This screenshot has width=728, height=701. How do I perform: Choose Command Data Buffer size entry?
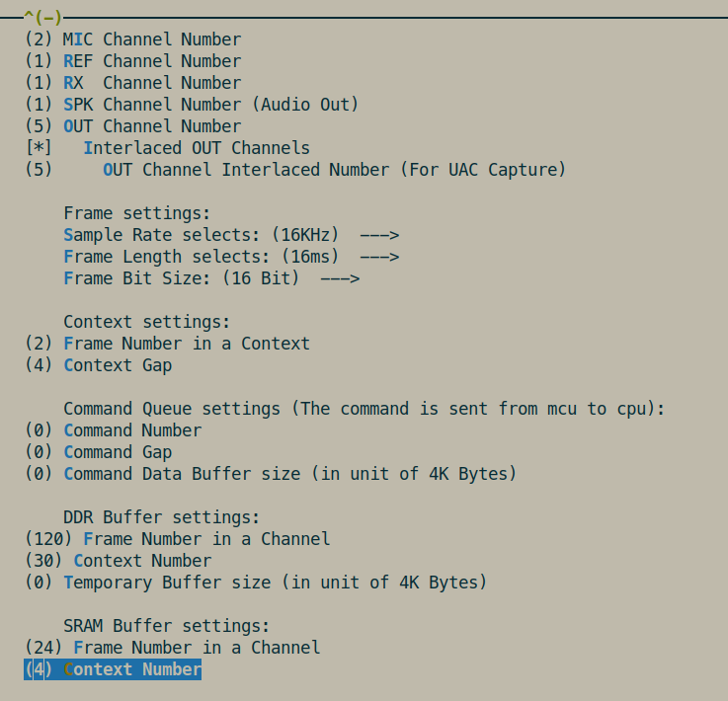click(271, 474)
